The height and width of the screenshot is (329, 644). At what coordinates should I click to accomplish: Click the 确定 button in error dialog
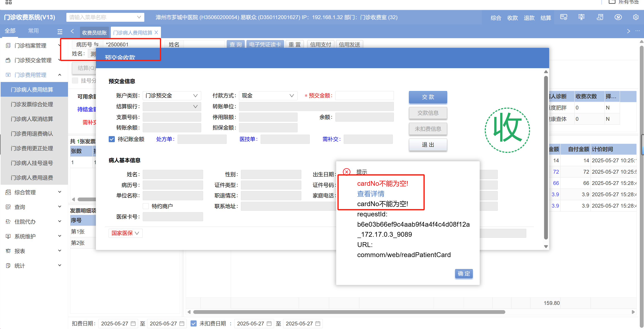(x=464, y=274)
